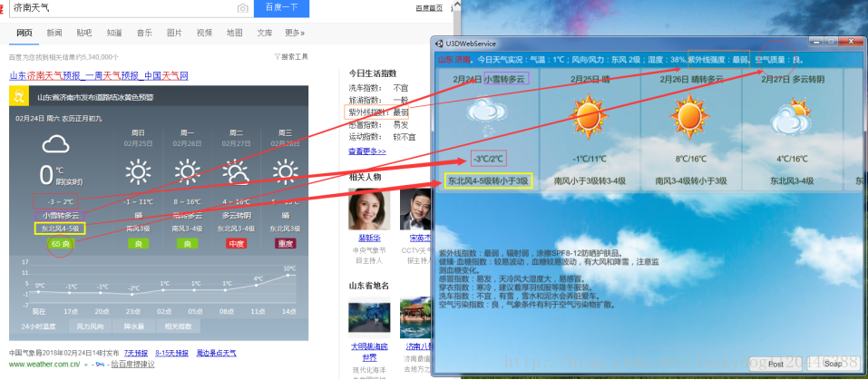Screen dimensions: 868x380
Task: Click the 65 良 air quality badge
Action: (x=61, y=243)
